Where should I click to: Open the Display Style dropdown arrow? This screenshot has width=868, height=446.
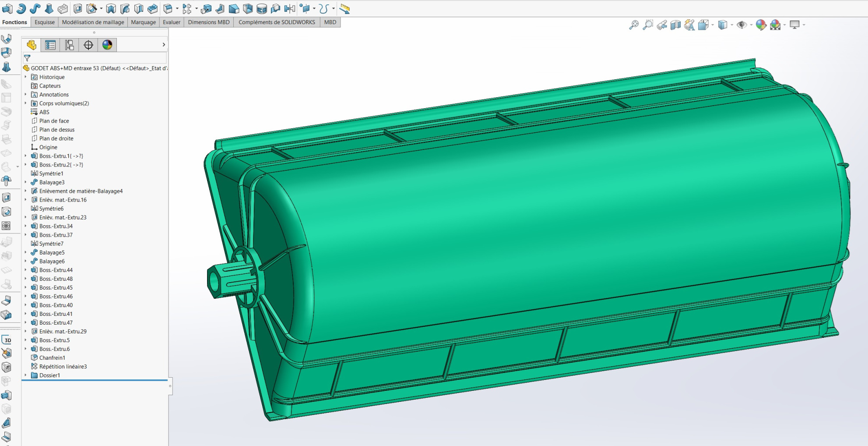coord(732,25)
